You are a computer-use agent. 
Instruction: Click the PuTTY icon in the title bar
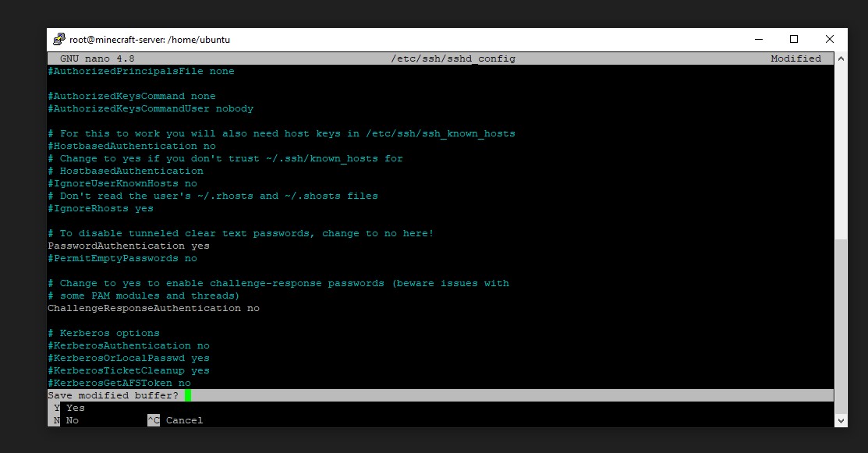(59, 40)
